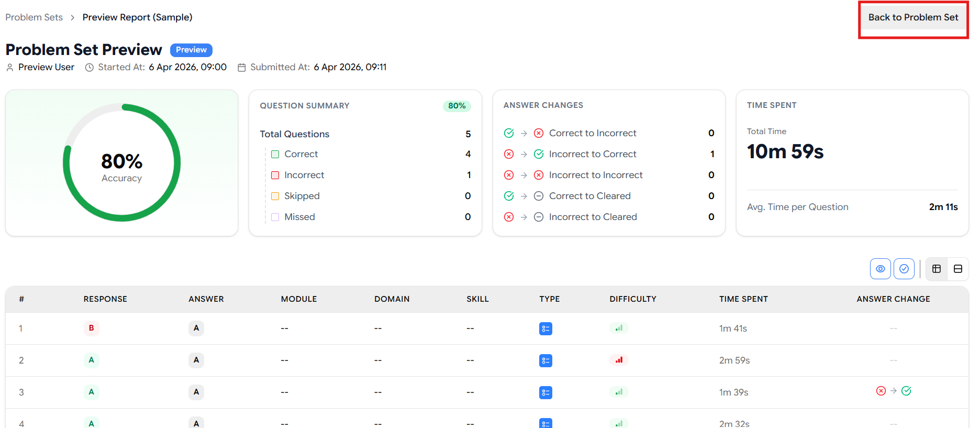Click the ANSWER CHANGE column header
The width and height of the screenshot is (980, 428).
[893, 299]
